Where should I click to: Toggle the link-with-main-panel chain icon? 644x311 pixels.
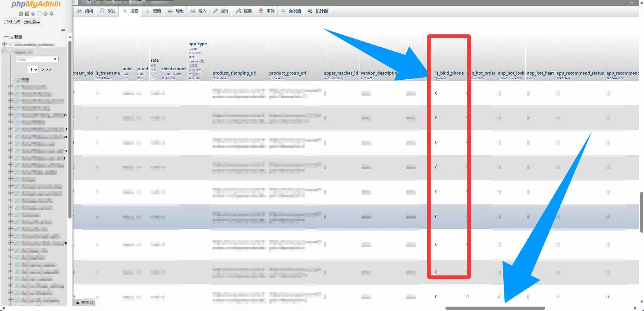click(63, 30)
